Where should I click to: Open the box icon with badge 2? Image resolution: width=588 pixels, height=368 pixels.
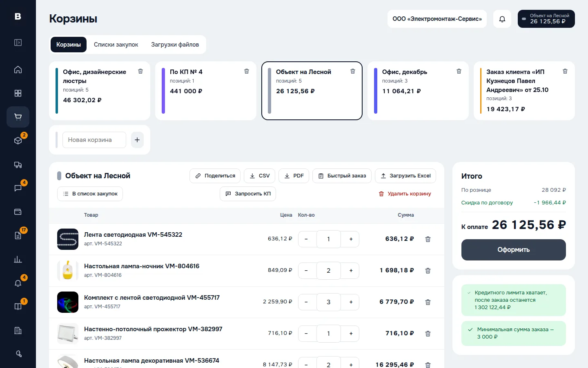click(18, 141)
